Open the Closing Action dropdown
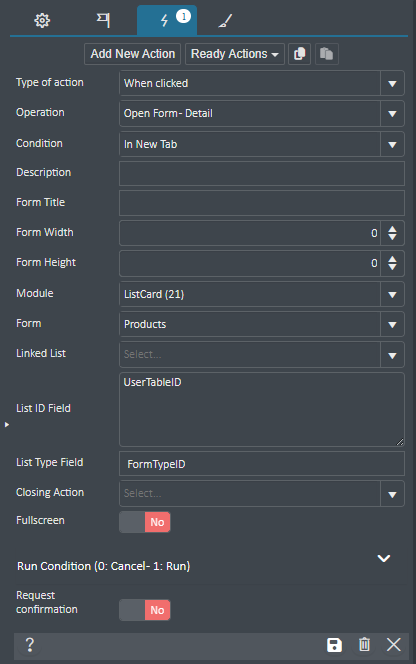The image size is (416, 664). tap(262, 493)
